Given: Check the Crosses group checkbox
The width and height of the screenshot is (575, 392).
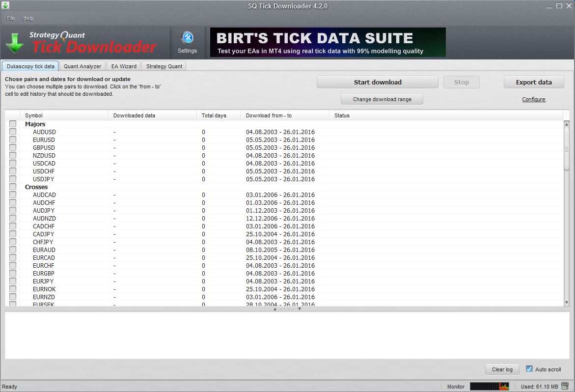Looking at the screenshot, I should [12, 187].
